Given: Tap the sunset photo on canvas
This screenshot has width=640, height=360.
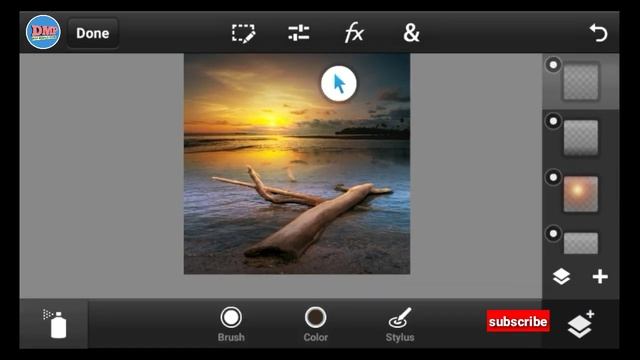Looking at the screenshot, I should coord(297,164).
